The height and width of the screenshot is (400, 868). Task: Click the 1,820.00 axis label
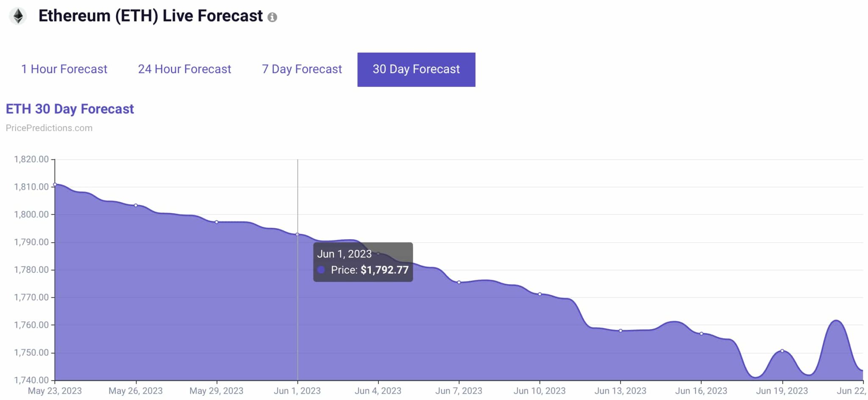tap(32, 159)
